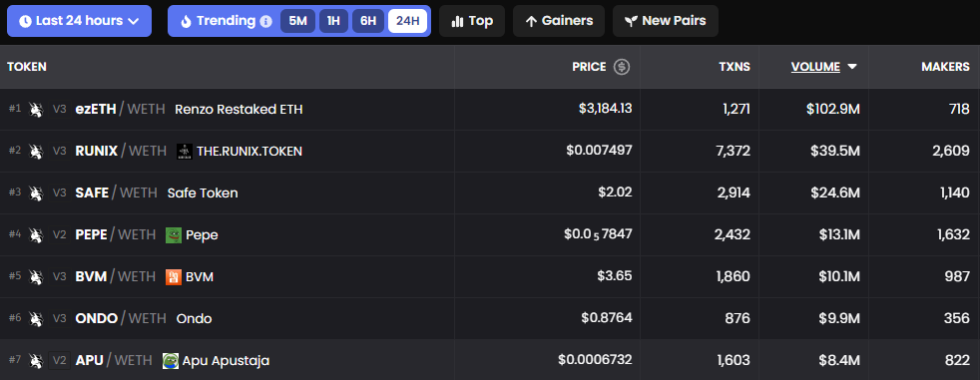Image resolution: width=980 pixels, height=380 pixels.
Task: Open the Last 24 hours dropdown
Action: click(79, 21)
